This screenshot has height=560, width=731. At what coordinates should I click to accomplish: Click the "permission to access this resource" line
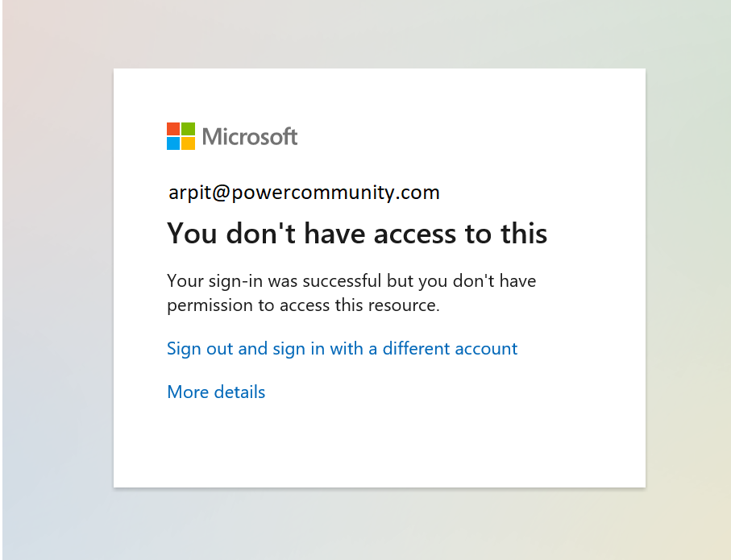(303, 305)
